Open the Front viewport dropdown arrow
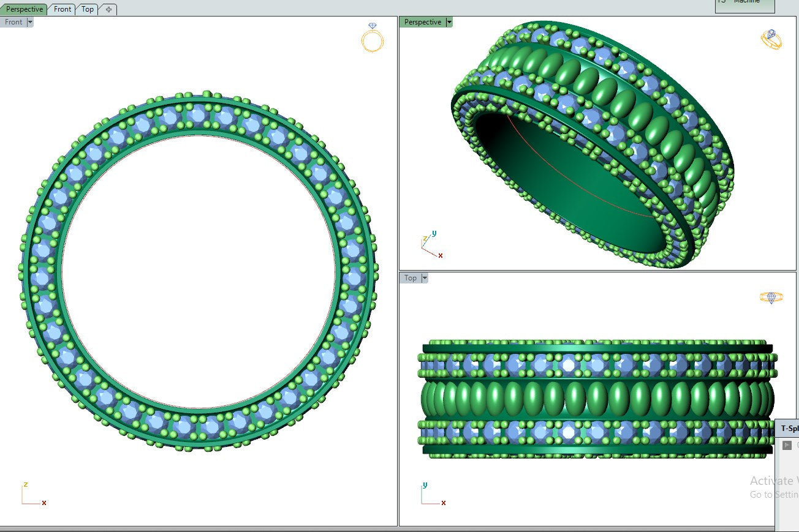The height and width of the screenshot is (532, 799). (x=30, y=22)
